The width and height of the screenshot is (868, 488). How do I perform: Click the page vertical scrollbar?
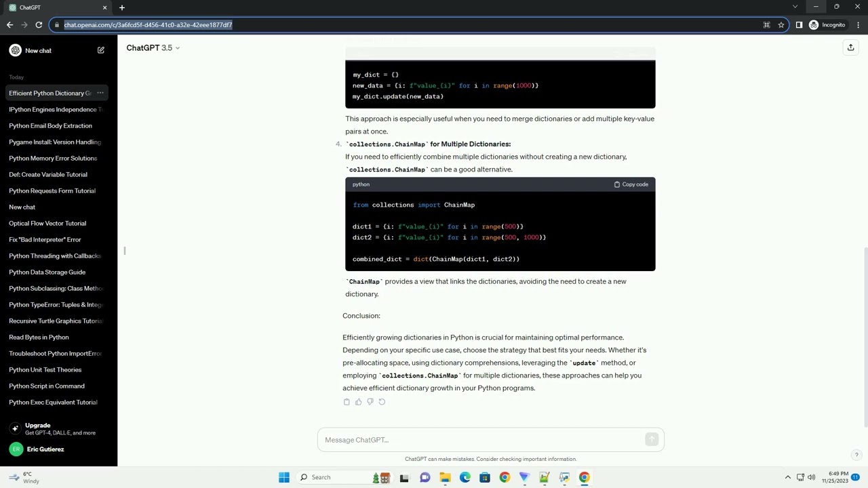(865, 338)
